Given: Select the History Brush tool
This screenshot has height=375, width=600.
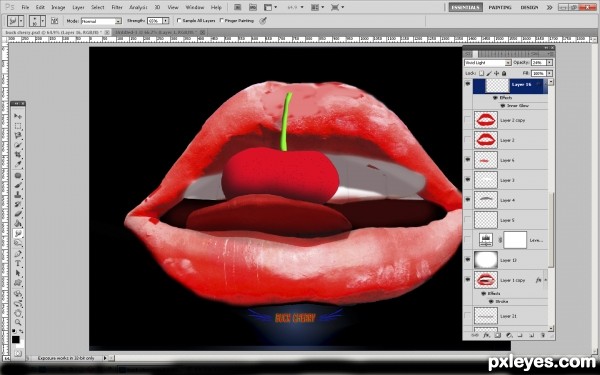Looking at the screenshot, I should pos(18,204).
